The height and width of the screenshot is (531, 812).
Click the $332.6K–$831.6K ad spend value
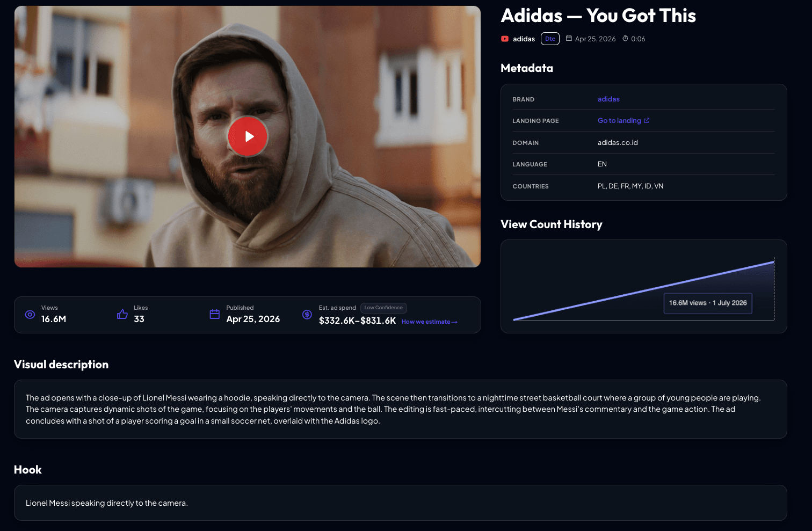(357, 321)
